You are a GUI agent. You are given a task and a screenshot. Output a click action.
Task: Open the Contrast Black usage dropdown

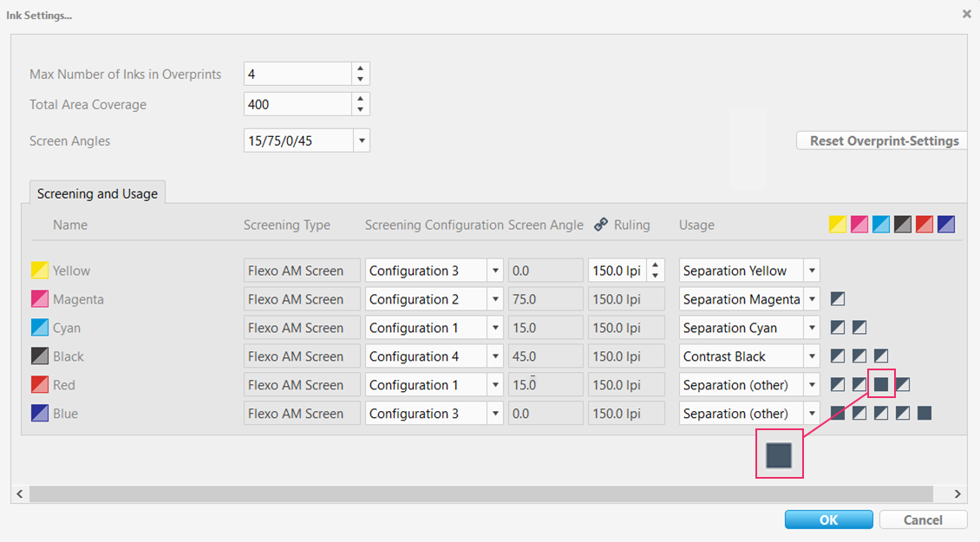(812, 356)
